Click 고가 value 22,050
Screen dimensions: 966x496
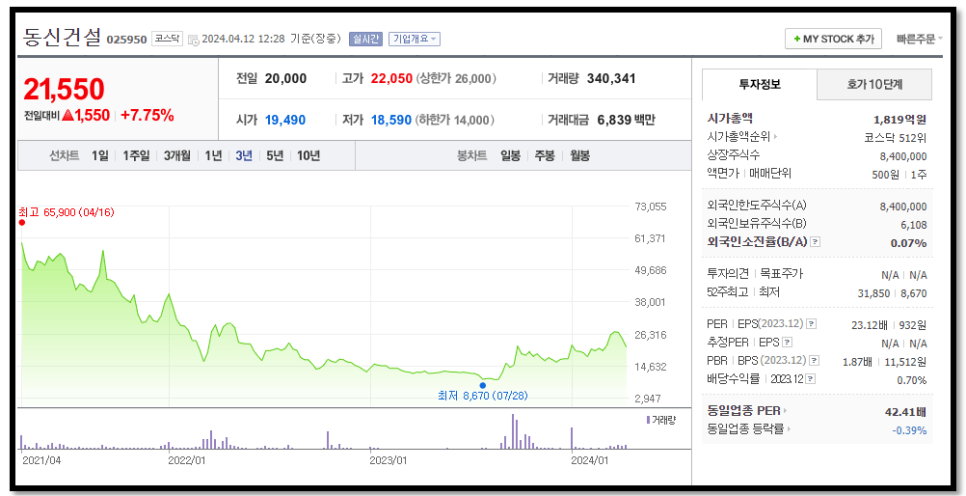tap(391, 79)
